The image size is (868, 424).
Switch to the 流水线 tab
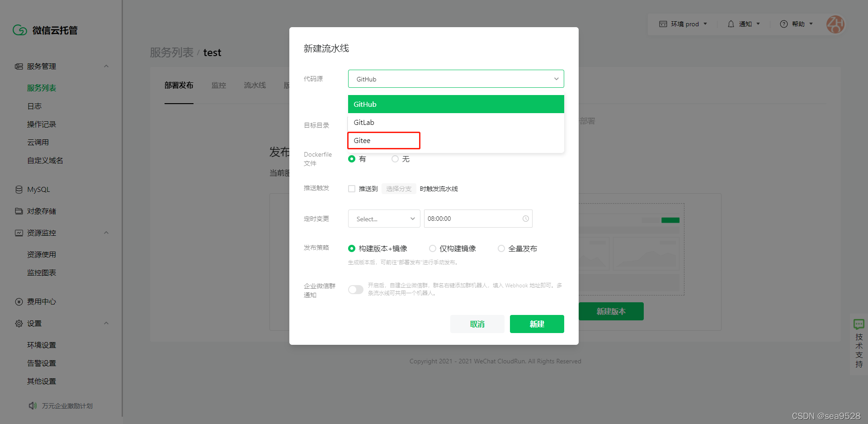pyautogui.click(x=255, y=85)
